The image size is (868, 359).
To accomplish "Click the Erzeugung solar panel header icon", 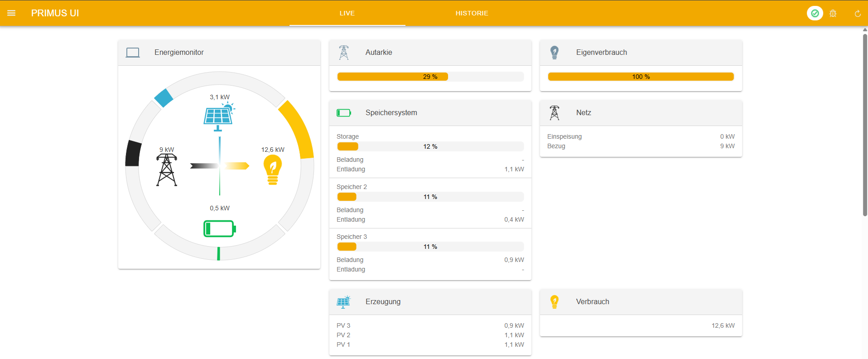I will click(344, 302).
